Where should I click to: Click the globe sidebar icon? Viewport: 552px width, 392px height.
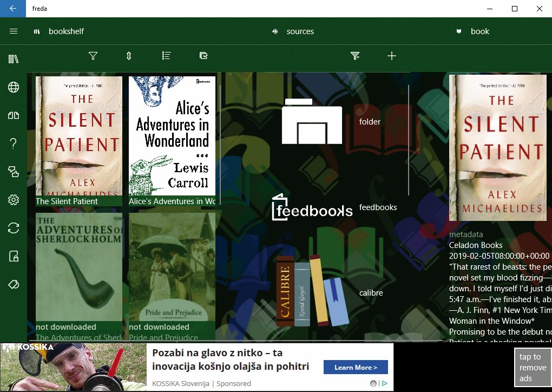[14, 87]
